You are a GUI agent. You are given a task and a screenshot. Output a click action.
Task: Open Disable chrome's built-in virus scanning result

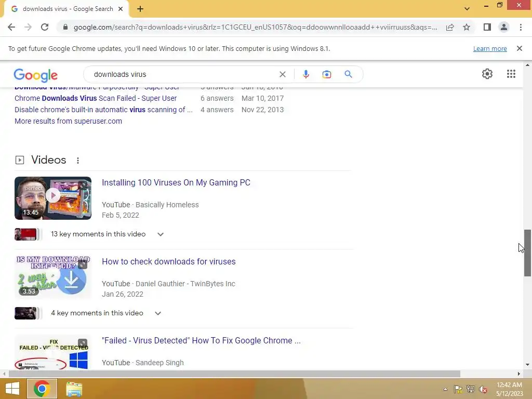[103, 110]
